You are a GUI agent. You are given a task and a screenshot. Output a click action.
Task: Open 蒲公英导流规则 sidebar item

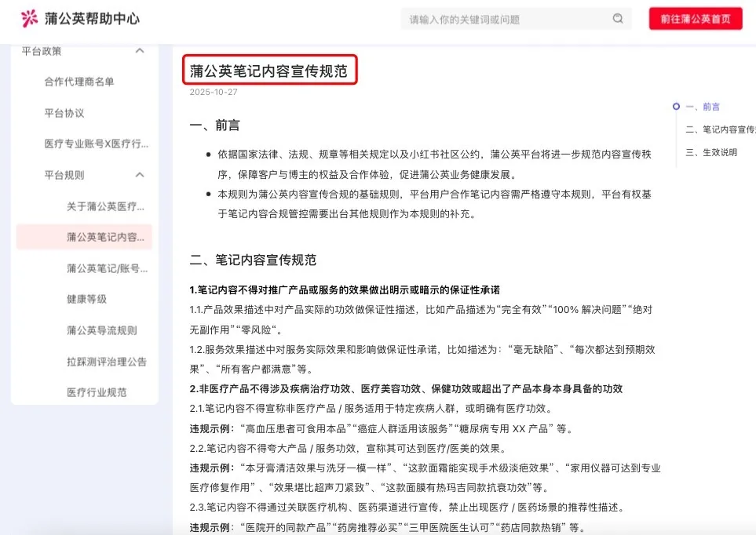click(x=102, y=330)
